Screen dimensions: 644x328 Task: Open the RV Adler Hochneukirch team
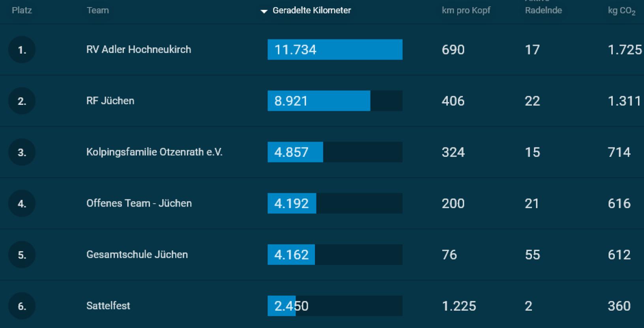tap(139, 49)
